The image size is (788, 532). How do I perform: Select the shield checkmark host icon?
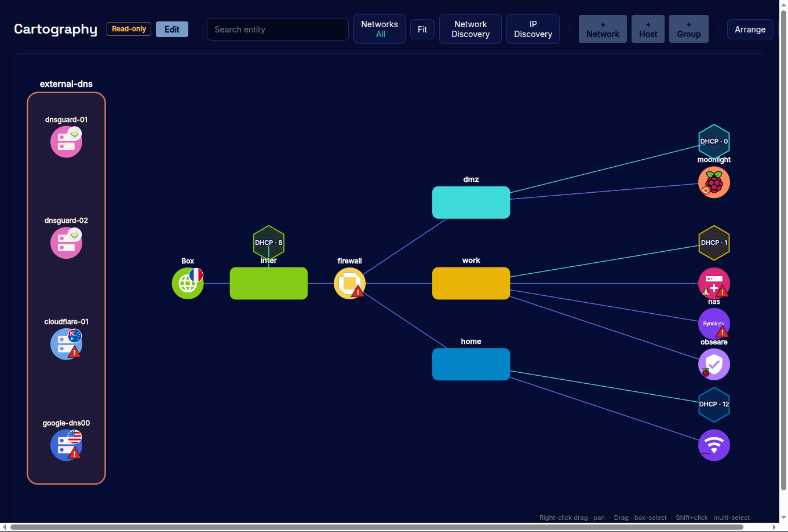coord(714,364)
